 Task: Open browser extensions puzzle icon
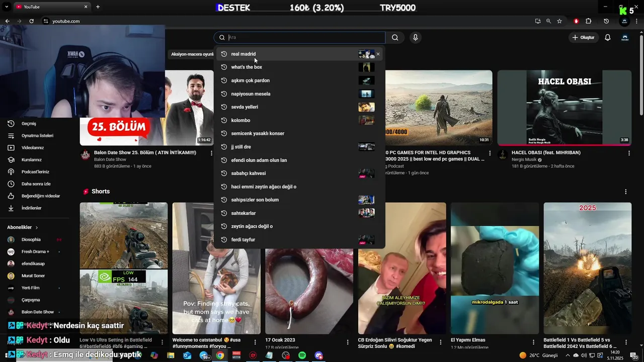click(x=588, y=21)
